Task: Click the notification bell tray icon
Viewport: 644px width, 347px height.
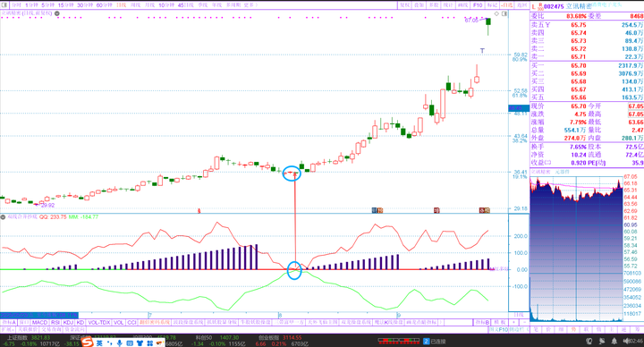Action: pos(614,341)
